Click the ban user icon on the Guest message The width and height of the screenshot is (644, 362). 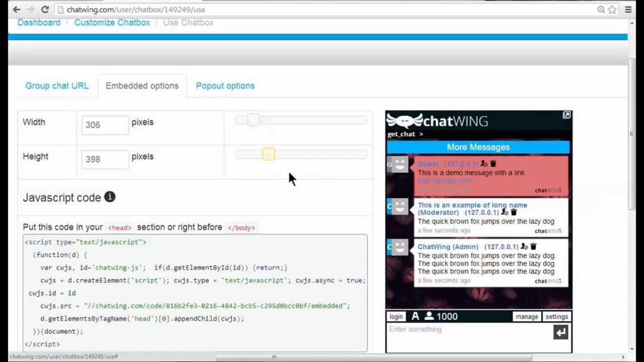484,164
